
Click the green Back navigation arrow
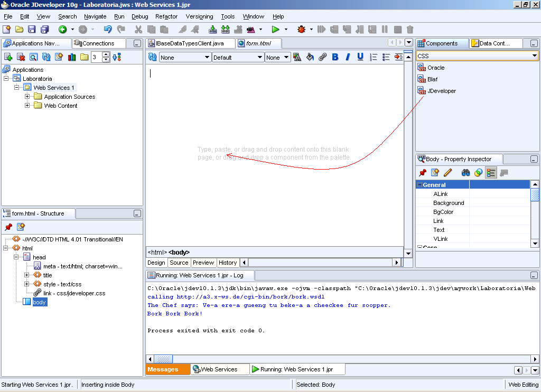[x=62, y=30]
